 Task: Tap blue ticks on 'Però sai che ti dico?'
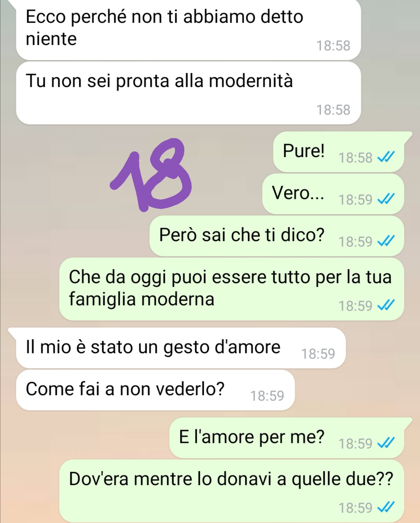386,241
